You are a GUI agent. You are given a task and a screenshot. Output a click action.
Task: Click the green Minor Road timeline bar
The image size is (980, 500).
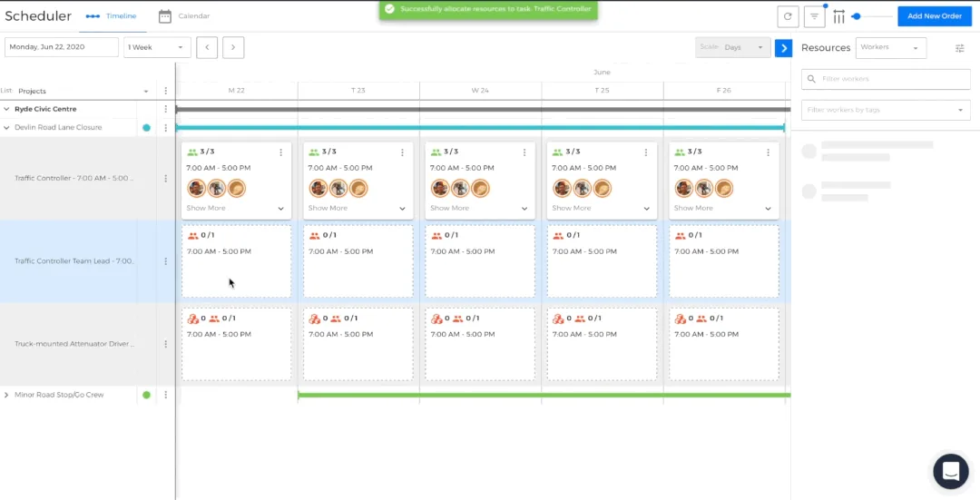[x=544, y=395]
